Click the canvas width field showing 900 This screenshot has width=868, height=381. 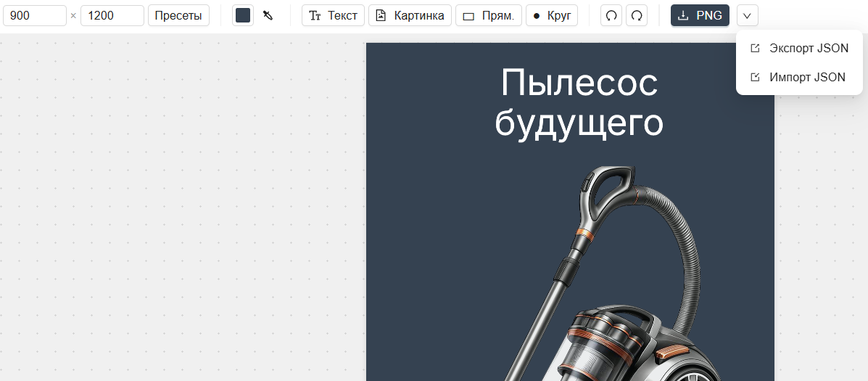click(35, 15)
